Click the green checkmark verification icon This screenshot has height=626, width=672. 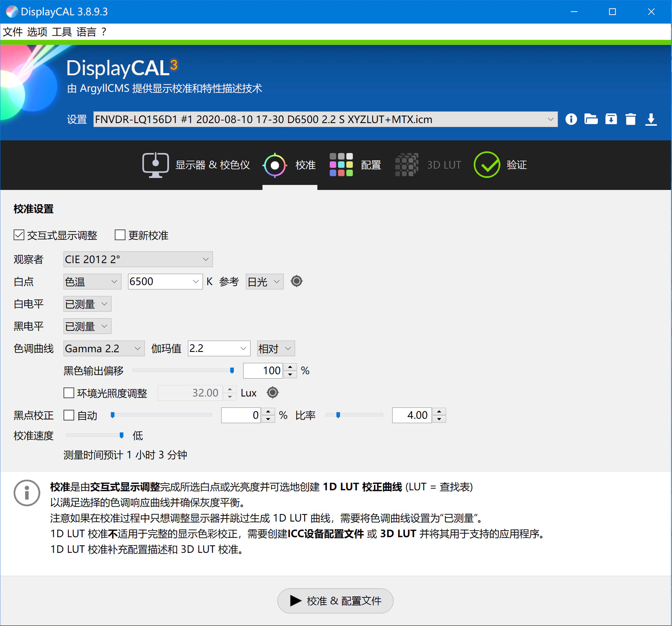(487, 165)
